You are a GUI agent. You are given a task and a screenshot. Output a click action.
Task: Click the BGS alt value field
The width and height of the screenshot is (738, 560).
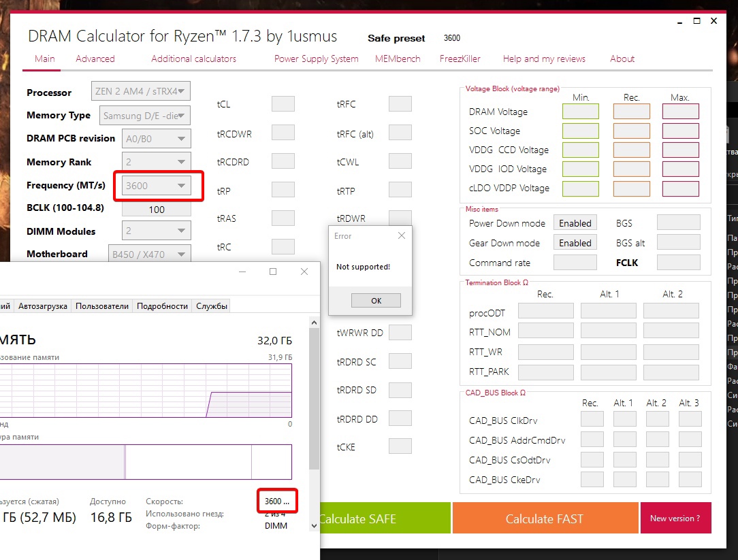678,242
